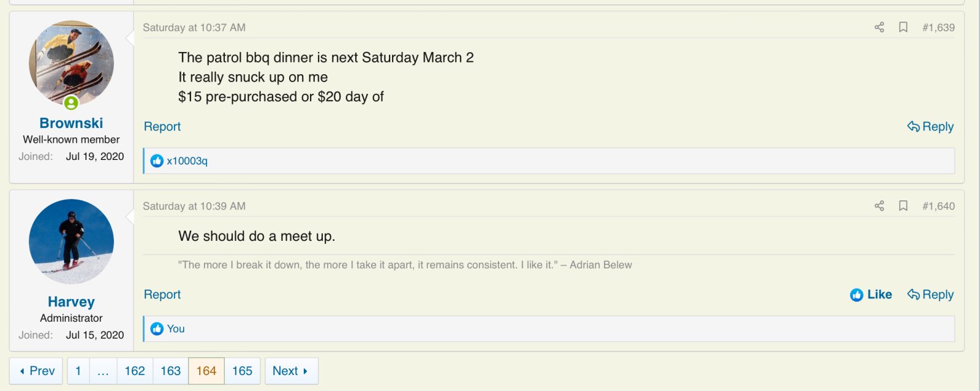980x391 pixels.
Task: Share Harvey's post #1,640
Action: pos(879,206)
